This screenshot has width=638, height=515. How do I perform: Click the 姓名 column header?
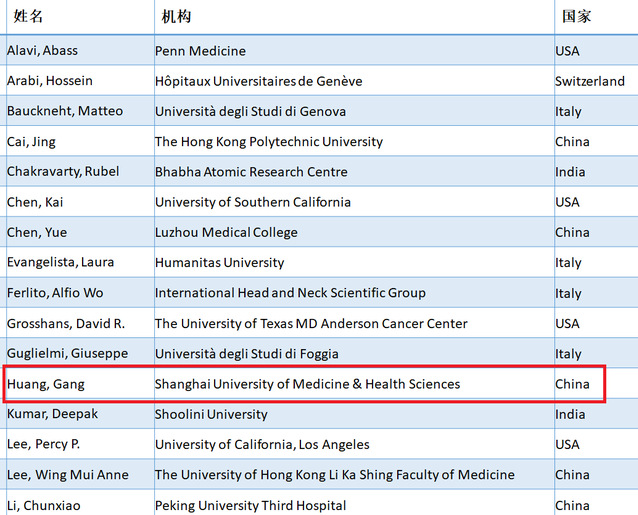[x=29, y=17]
